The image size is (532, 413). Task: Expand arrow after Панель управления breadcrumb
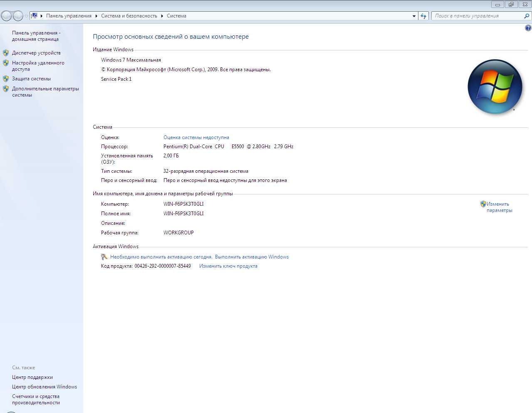(x=97, y=16)
